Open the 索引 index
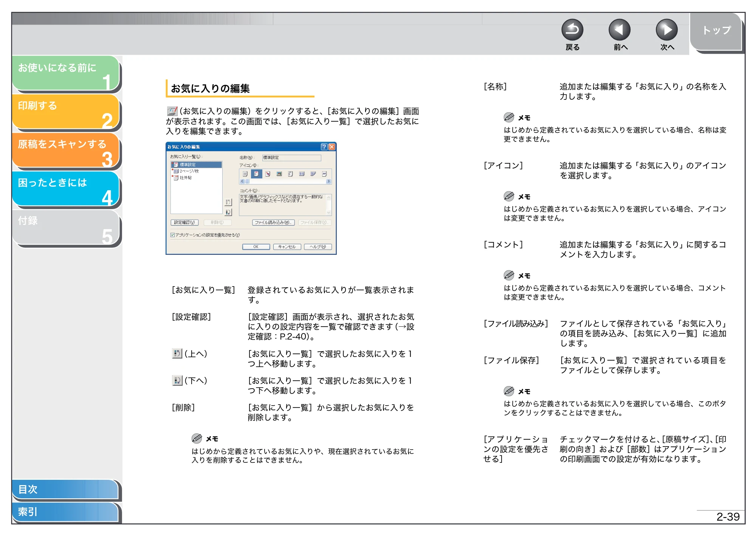 (65, 512)
